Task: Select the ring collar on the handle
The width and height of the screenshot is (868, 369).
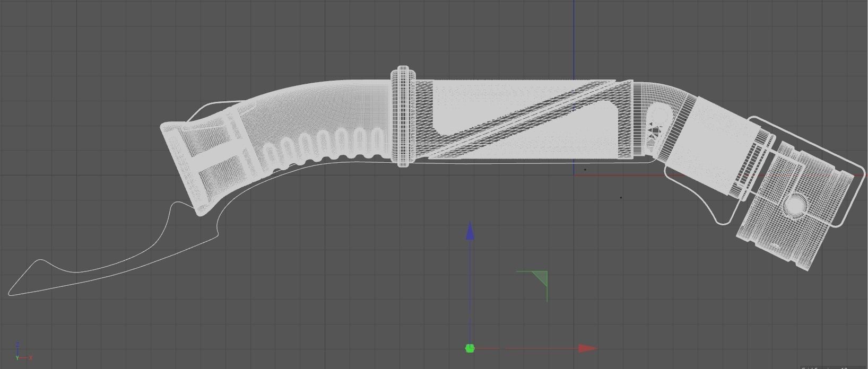Action: (403, 117)
